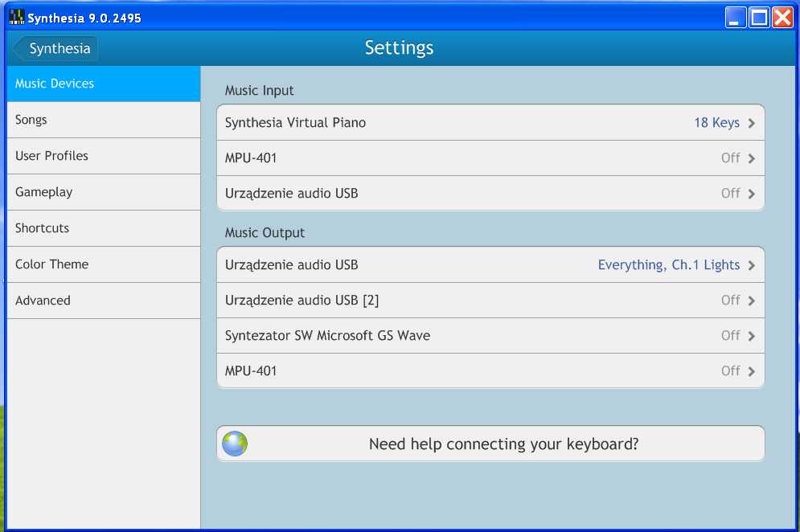Viewport: 800px width, 532px height.
Task: Click Syntezator SW Microsoft GS Wave label
Action: 327,336
